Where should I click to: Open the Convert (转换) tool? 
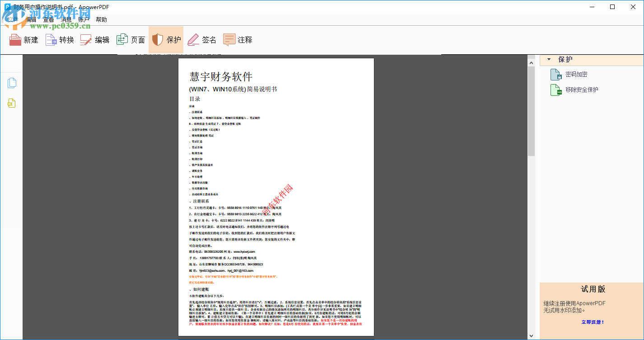[59, 40]
